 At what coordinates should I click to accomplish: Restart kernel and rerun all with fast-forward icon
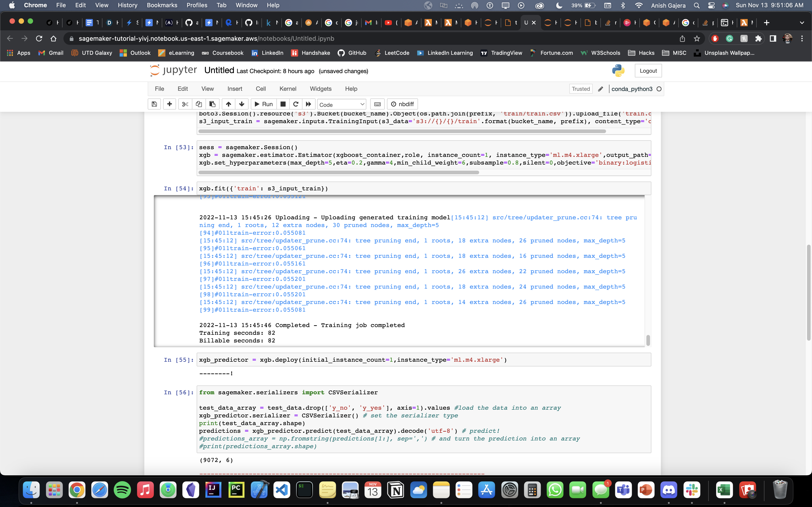click(308, 104)
